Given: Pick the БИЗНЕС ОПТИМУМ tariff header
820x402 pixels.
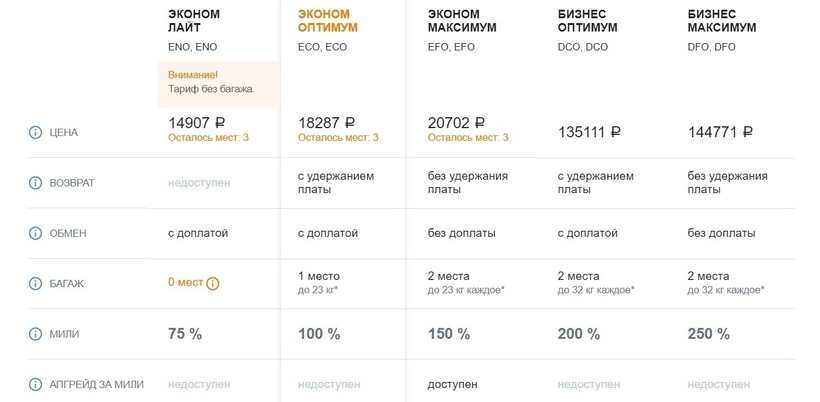Looking at the screenshot, I should point(587,21).
